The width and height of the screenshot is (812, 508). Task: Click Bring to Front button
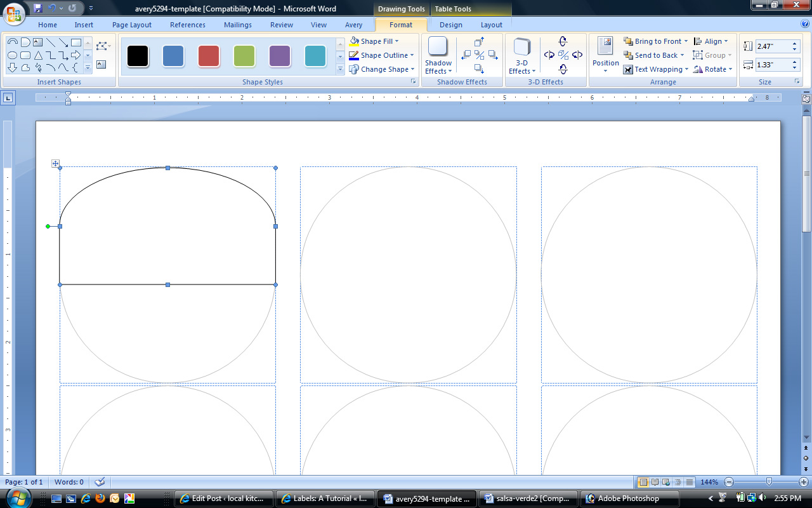pyautogui.click(x=656, y=41)
